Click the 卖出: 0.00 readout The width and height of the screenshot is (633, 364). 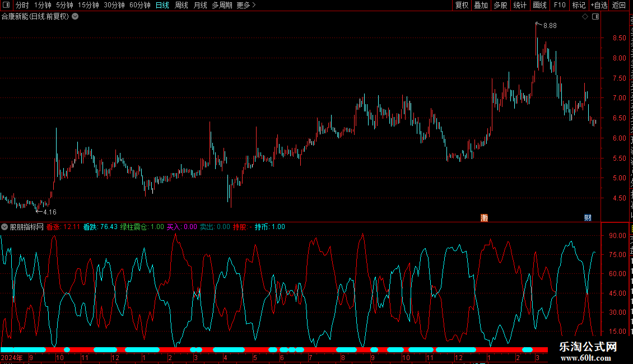[x=215, y=227]
